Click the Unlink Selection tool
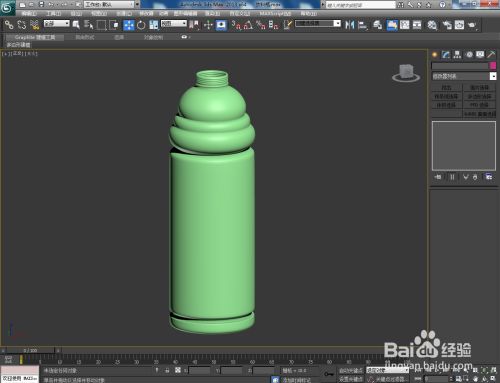500x383 pixels. (x=22, y=25)
